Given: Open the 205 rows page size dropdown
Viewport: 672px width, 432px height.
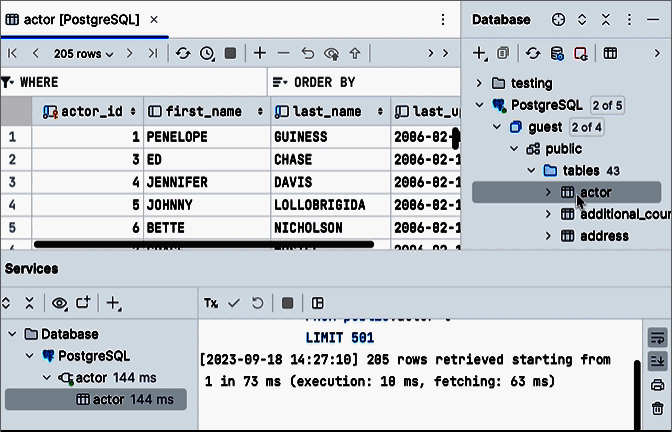Looking at the screenshot, I should 84,53.
